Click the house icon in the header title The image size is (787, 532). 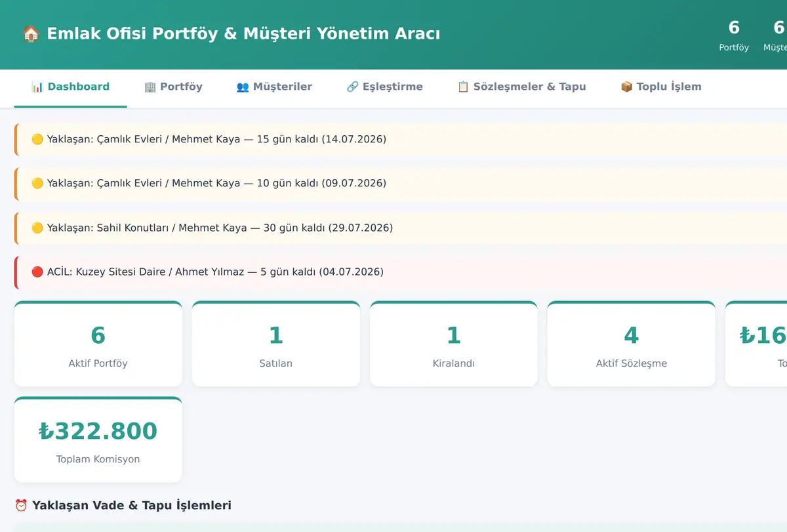coord(30,33)
